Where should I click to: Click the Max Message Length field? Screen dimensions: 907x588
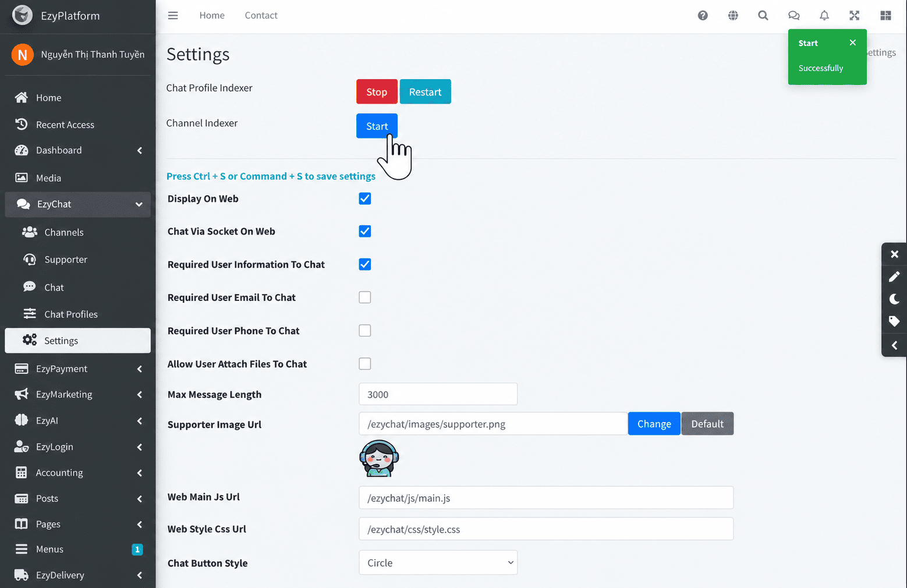[438, 394]
